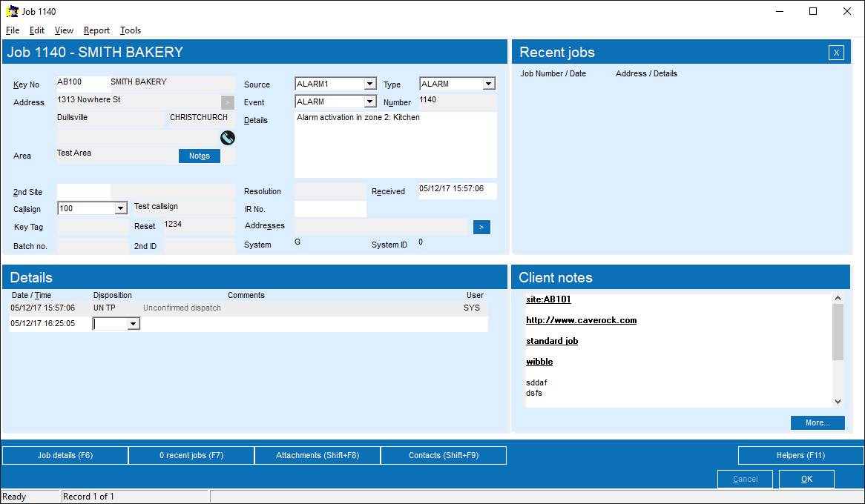Click the Key Tag field
The width and height of the screenshot is (865, 504).
93,227
